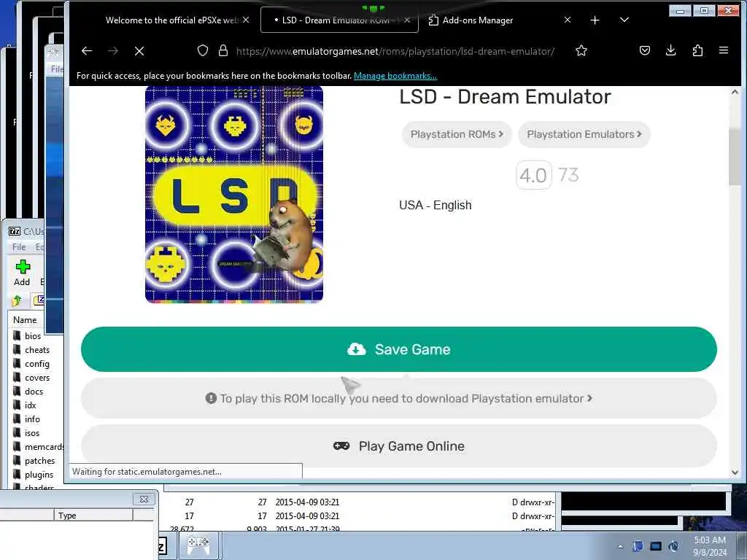Click the padlock site info icon
The height and width of the screenshot is (560, 747).
coord(223,51)
